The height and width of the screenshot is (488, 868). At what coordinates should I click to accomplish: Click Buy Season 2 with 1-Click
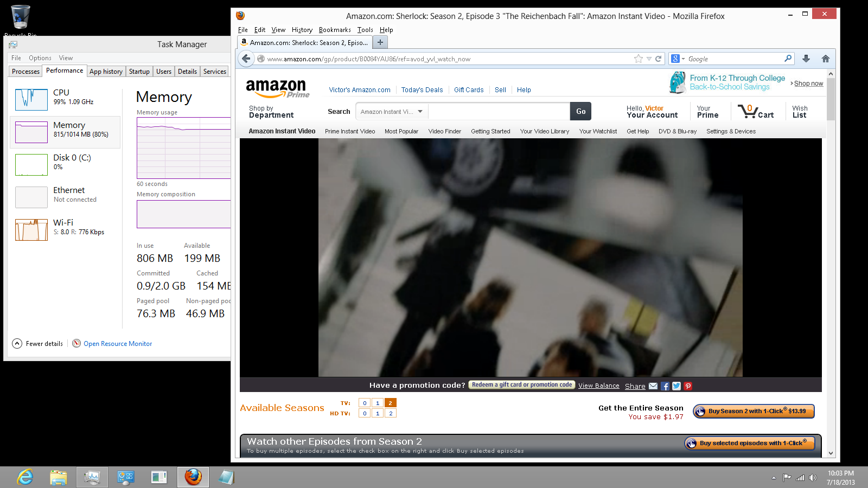(x=754, y=411)
